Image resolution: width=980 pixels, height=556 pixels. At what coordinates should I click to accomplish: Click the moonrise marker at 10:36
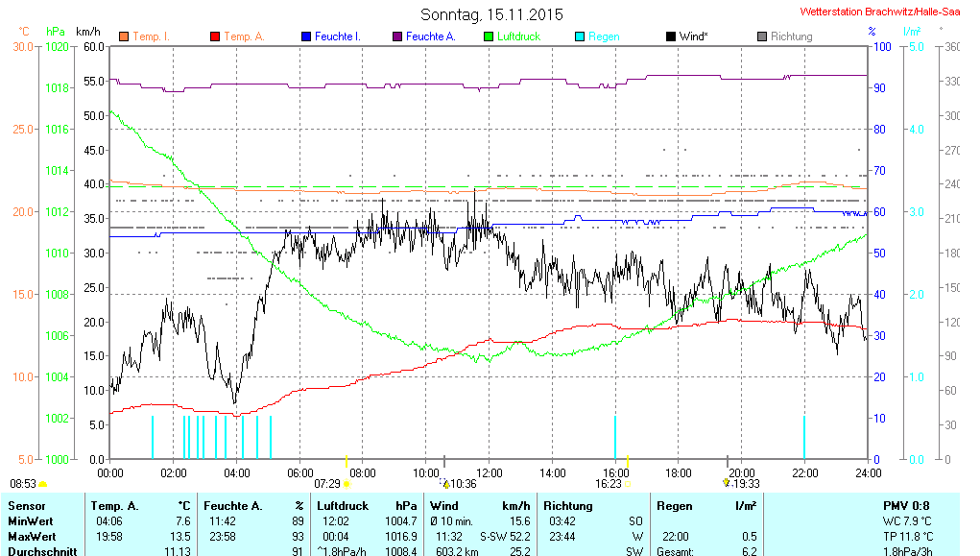445,484
